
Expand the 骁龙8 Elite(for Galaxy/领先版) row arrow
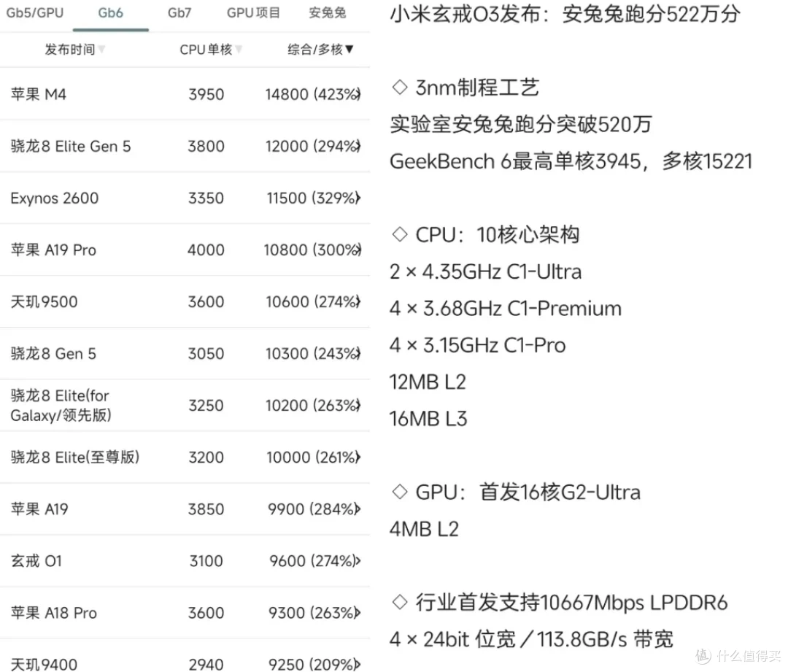click(358, 405)
